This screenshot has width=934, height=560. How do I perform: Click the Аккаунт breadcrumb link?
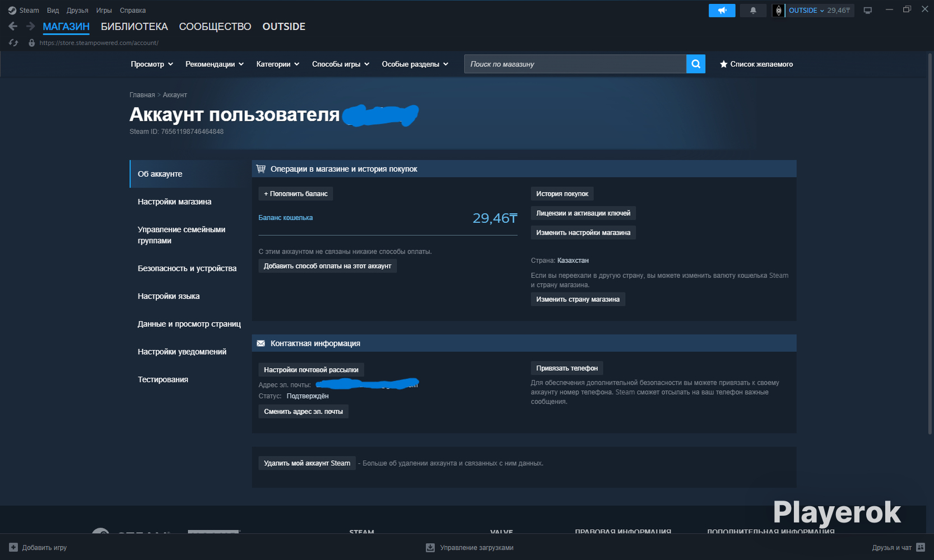(175, 95)
